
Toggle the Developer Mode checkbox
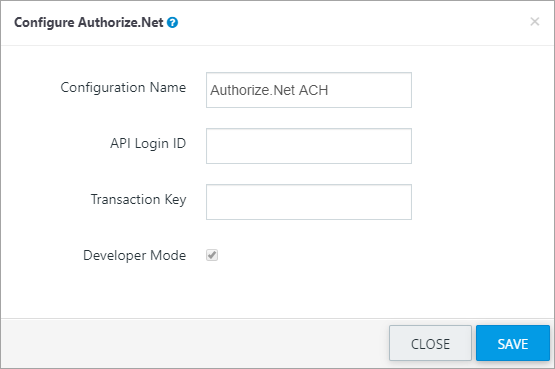(212, 255)
